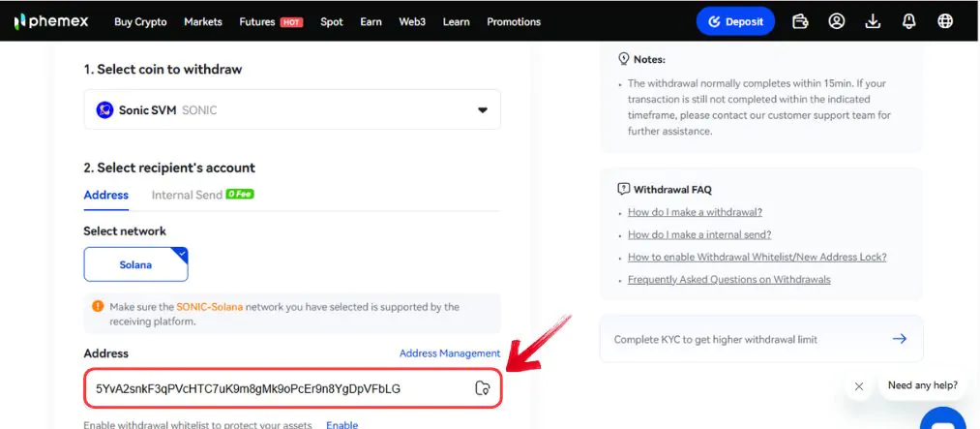Click the download app icon
This screenshot has height=429, width=980.
[x=873, y=21]
